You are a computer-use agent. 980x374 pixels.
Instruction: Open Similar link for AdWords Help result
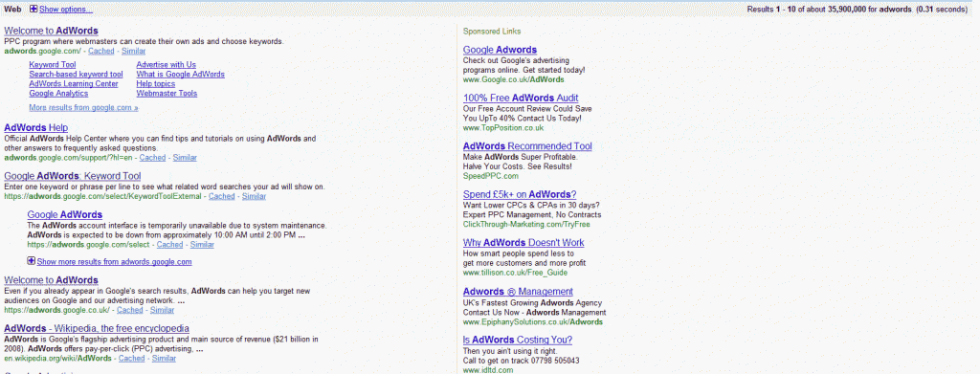pyautogui.click(x=185, y=158)
